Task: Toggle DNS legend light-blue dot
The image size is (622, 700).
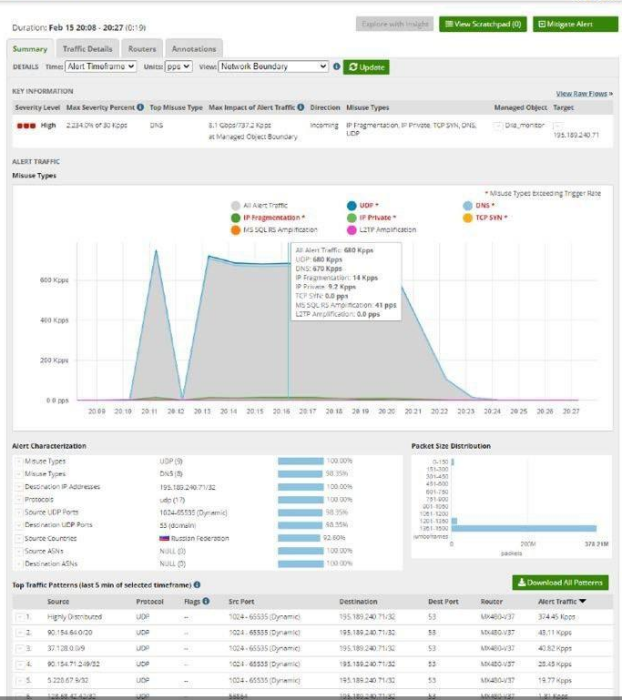Action: coord(468,205)
